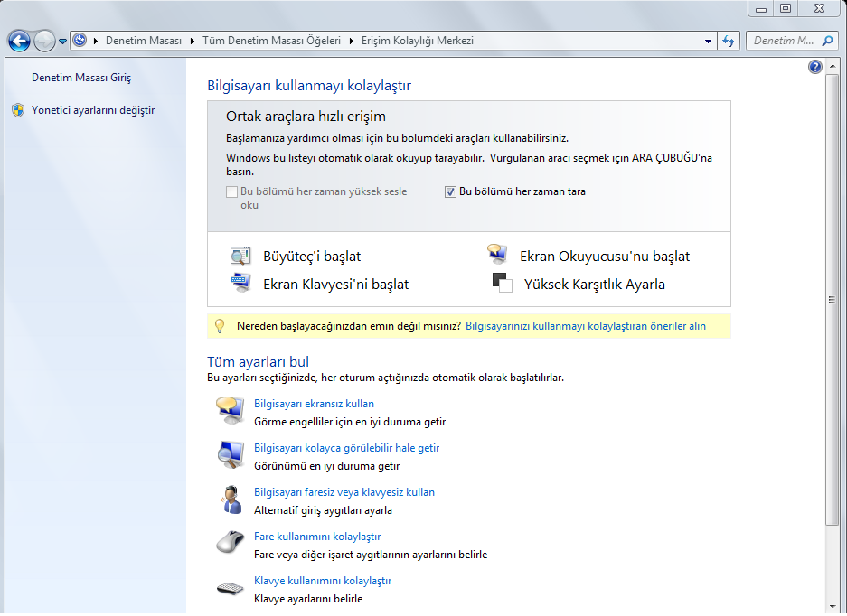Image resolution: width=847 pixels, height=616 pixels.
Task: Select Tüm Denetim Masası Öğeleri breadcrumb
Action: pos(272,41)
